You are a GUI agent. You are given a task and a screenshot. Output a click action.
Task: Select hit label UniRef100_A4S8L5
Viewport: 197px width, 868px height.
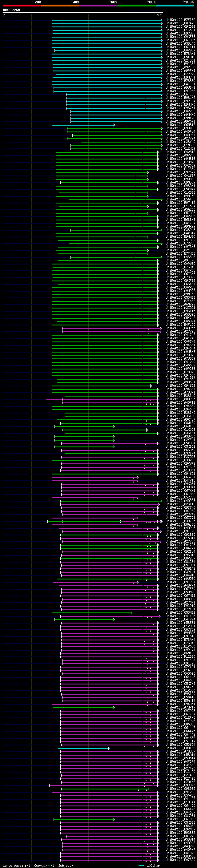pyautogui.click(x=180, y=257)
